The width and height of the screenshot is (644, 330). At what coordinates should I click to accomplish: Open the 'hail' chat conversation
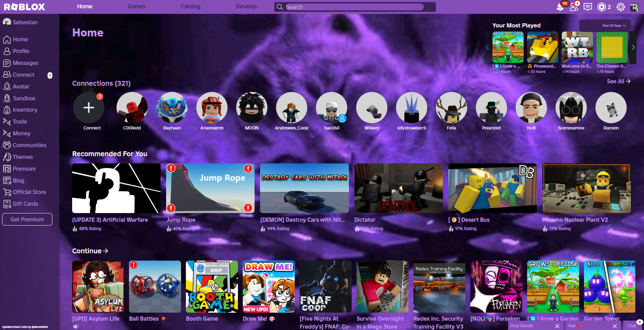[575, 326]
